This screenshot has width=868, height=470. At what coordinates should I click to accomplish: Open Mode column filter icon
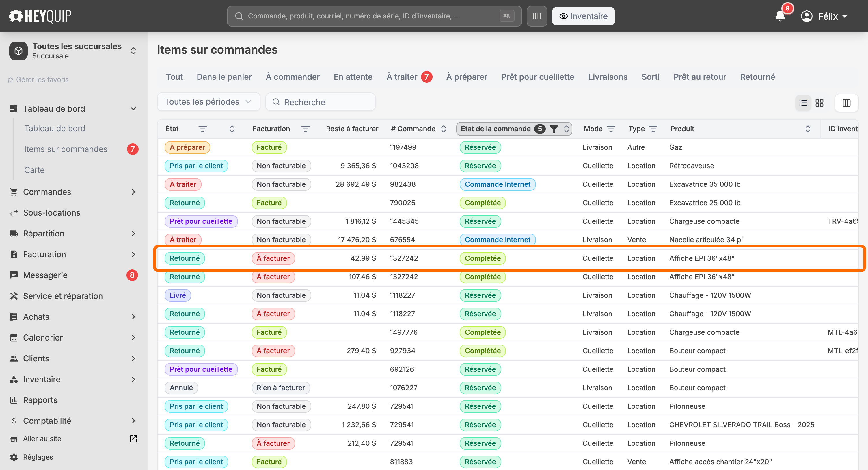(x=611, y=129)
